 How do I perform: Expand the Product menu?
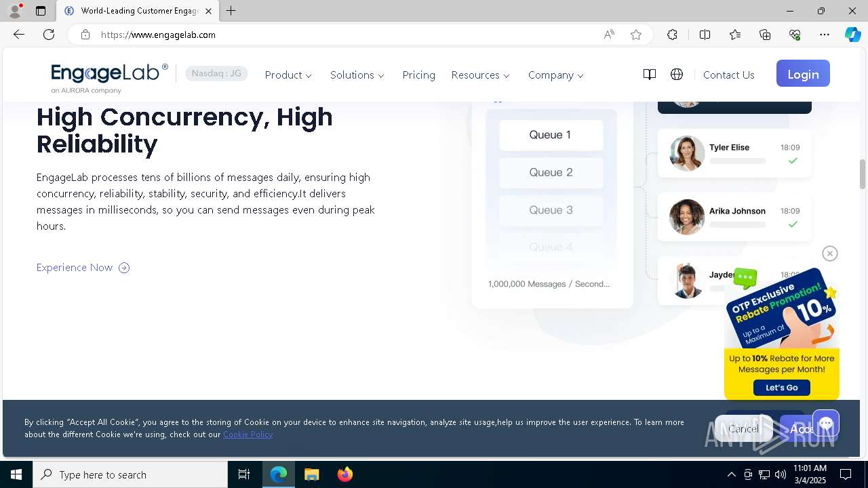point(288,75)
